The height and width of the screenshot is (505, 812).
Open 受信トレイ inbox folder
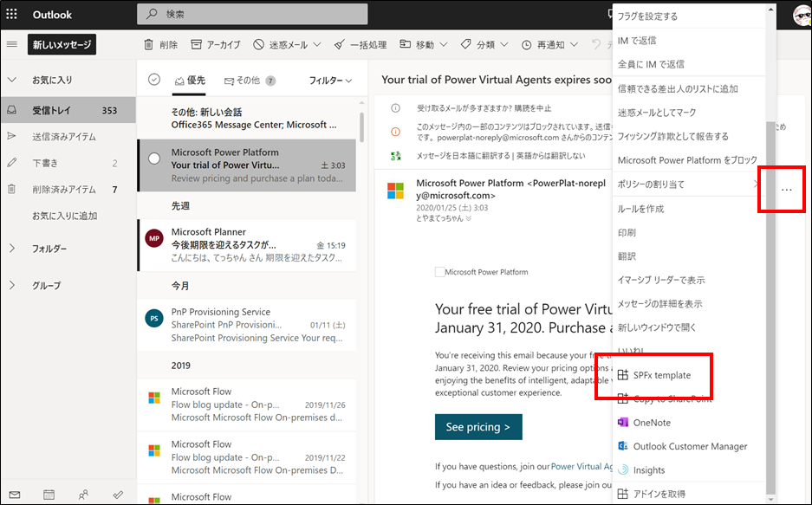pos(68,110)
